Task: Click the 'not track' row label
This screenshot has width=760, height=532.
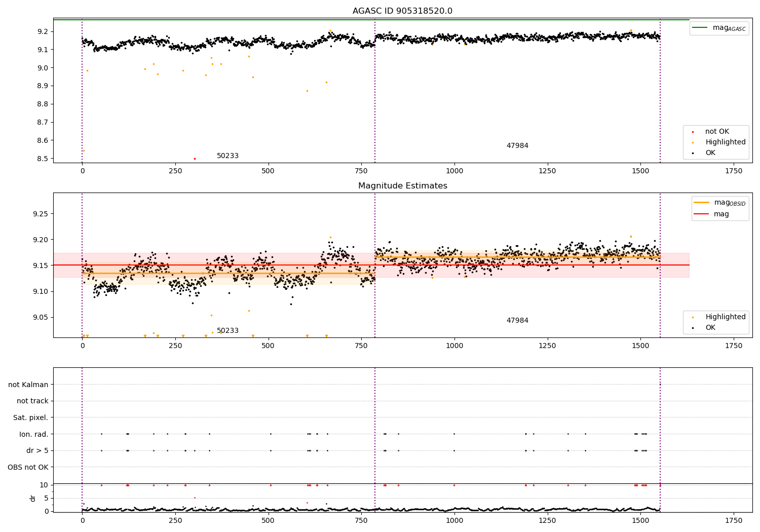Action: pos(32,401)
